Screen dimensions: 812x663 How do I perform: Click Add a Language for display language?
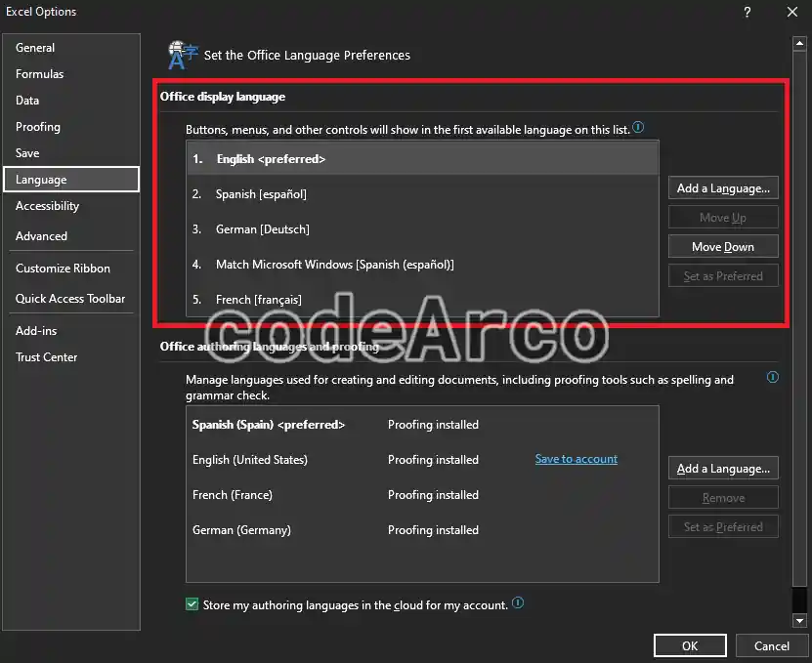(723, 188)
